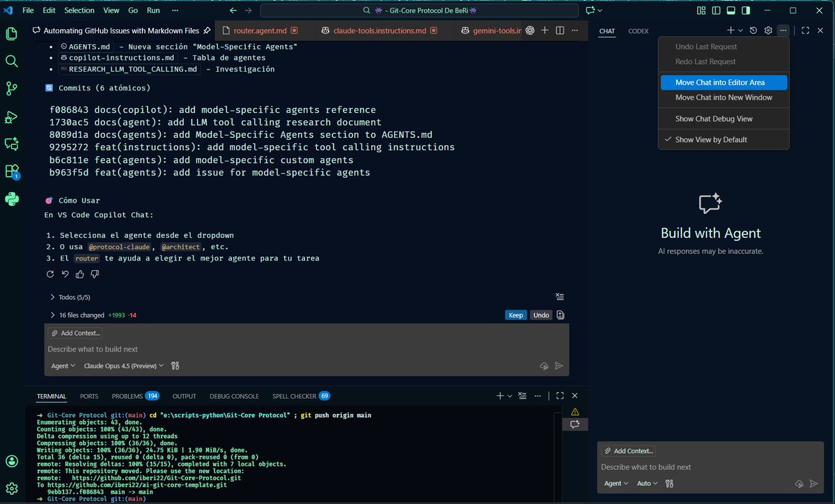Toggle the bottom panel visibility

click(731, 10)
